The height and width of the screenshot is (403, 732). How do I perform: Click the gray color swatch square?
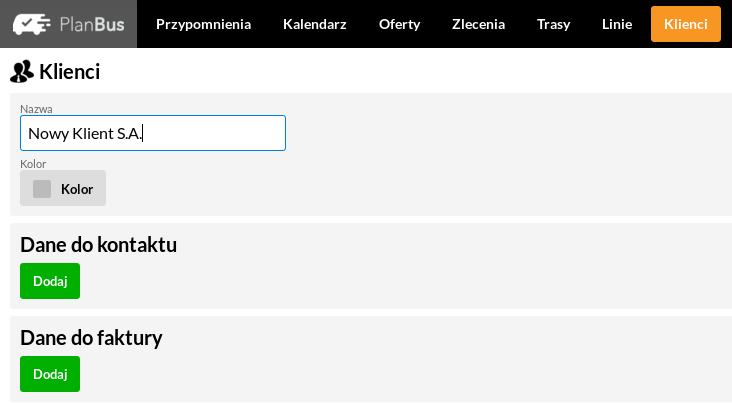pyautogui.click(x=42, y=189)
